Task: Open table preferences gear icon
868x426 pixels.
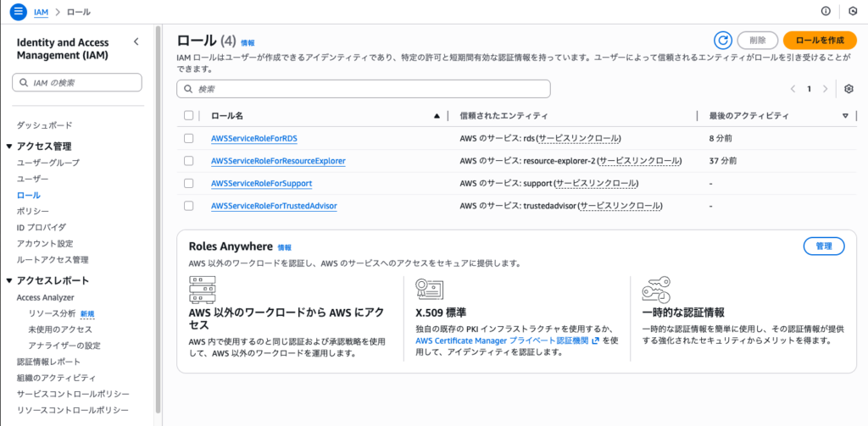Action: point(849,89)
